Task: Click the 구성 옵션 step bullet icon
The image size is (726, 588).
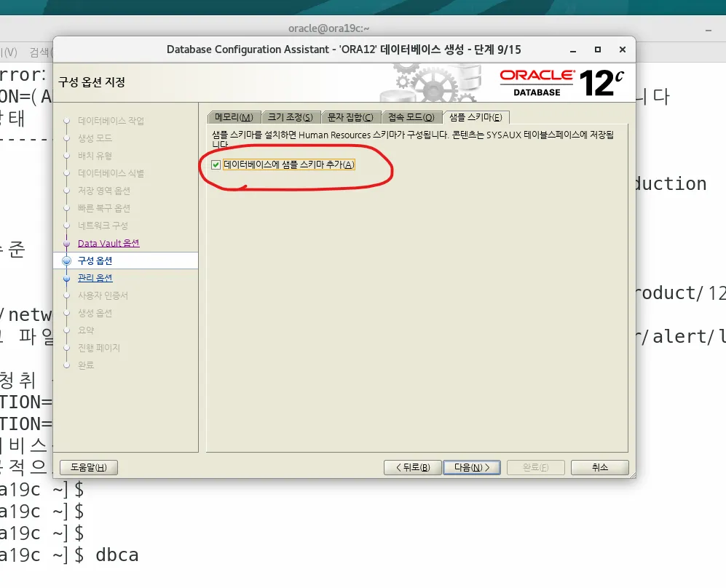Action: pos(67,261)
